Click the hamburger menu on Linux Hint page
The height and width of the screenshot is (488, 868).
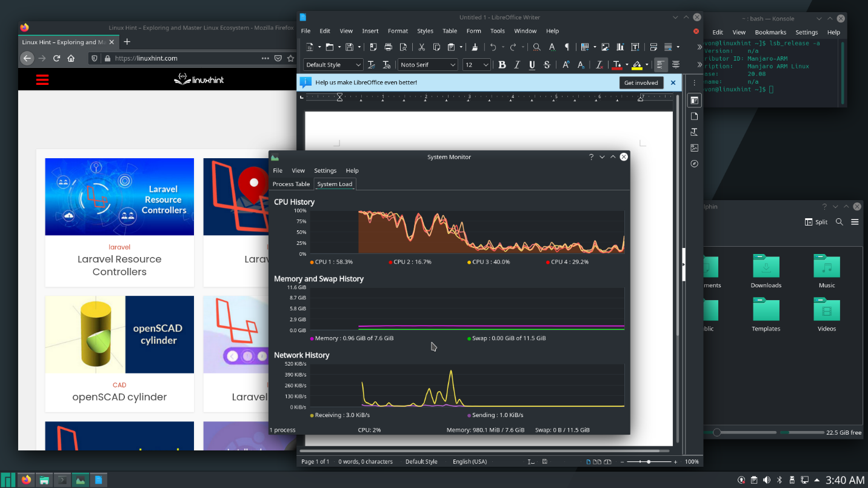[42, 79]
